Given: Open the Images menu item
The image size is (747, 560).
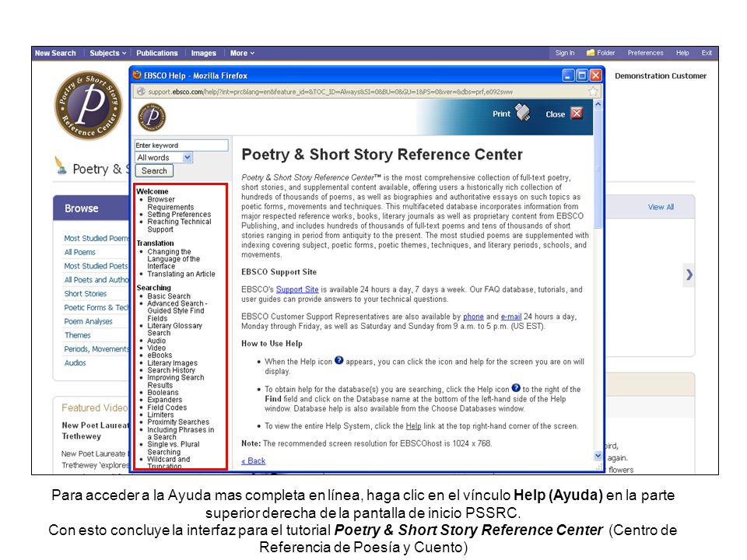Looking at the screenshot, I should pos(203,54).
